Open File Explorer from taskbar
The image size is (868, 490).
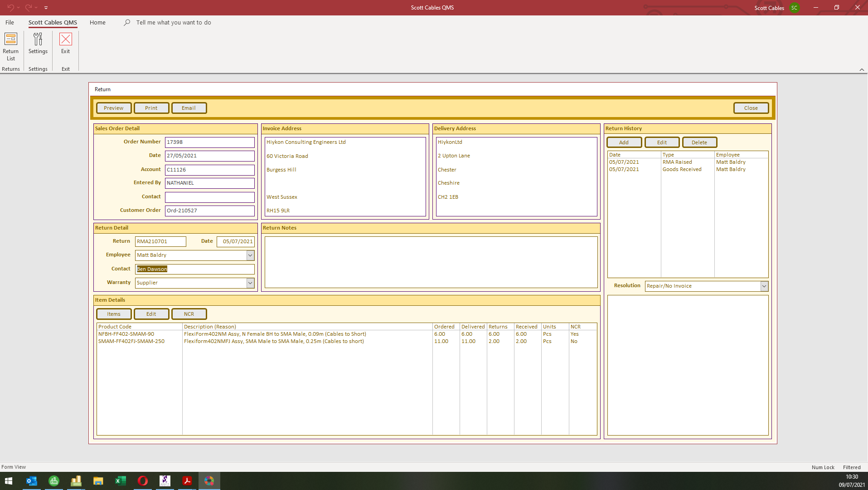(x=98, y=481)
